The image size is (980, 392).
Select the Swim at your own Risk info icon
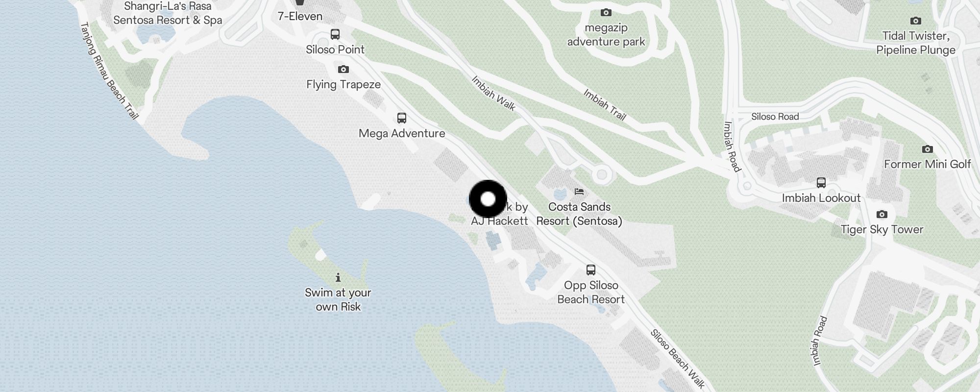click(x=338, y=278)
